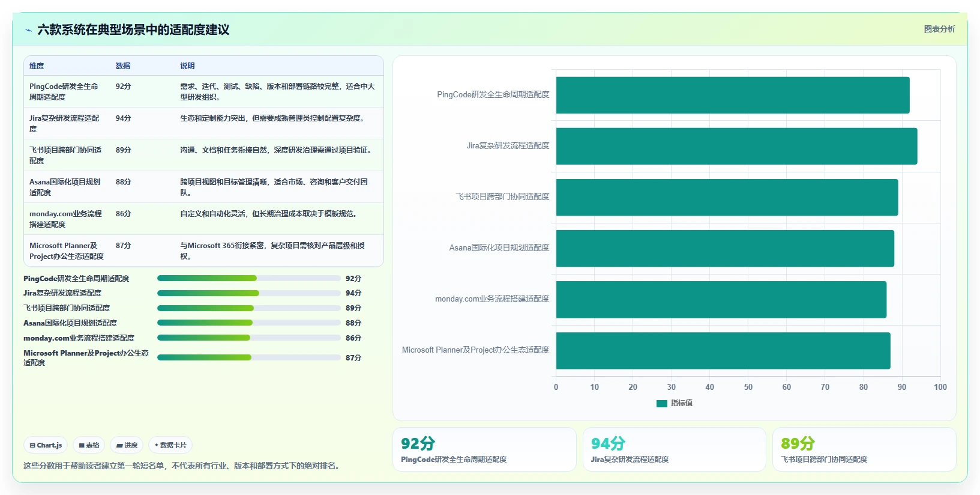Viewport: 980px width, 495px height.
Task: Click the monday.com 86分 progress bar
Action: coord(249,338)
